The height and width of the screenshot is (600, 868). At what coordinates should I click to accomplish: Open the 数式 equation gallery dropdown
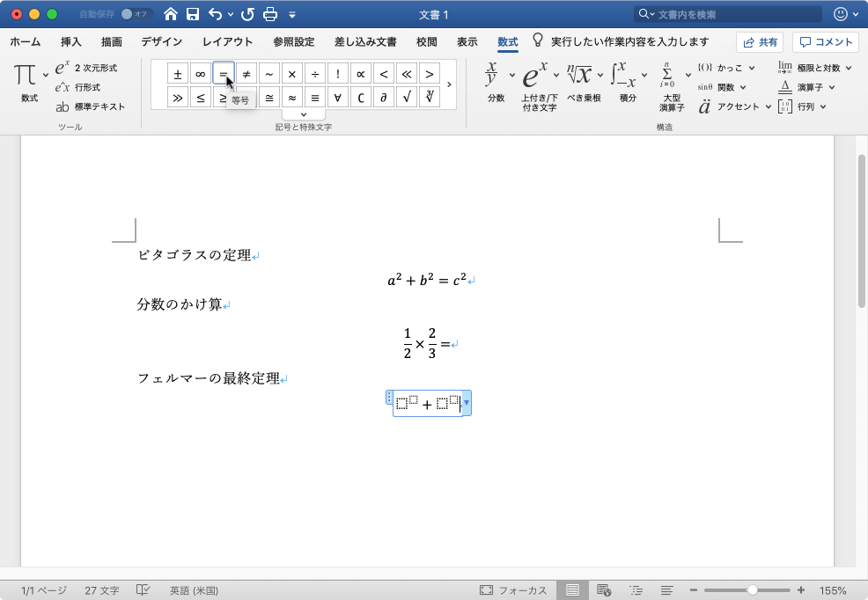point(46,74)
